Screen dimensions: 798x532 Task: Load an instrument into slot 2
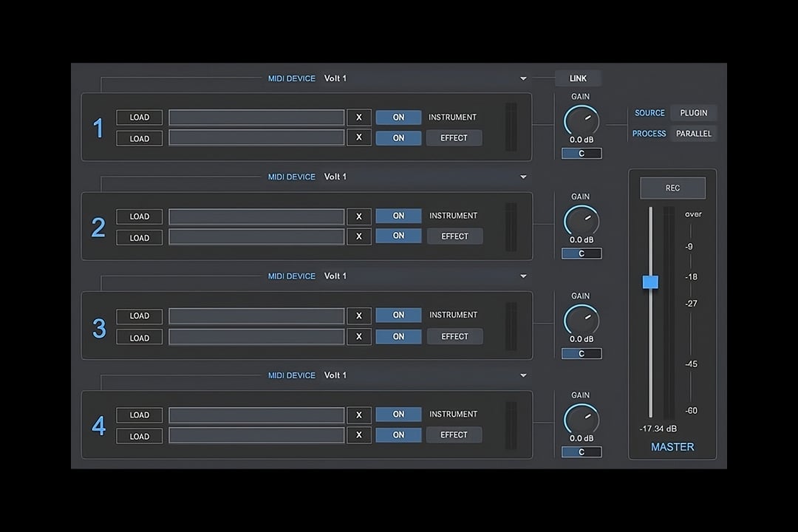(x=140, y=216)
